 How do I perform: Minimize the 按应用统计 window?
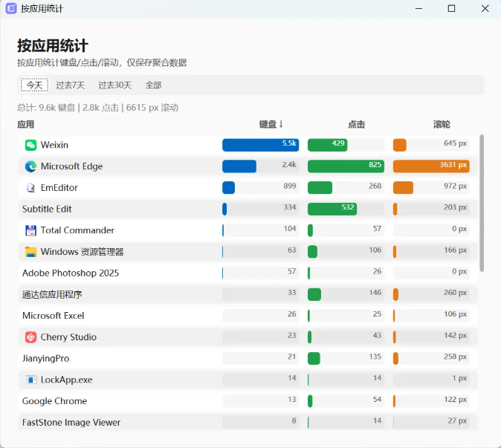tap(419, 9)
